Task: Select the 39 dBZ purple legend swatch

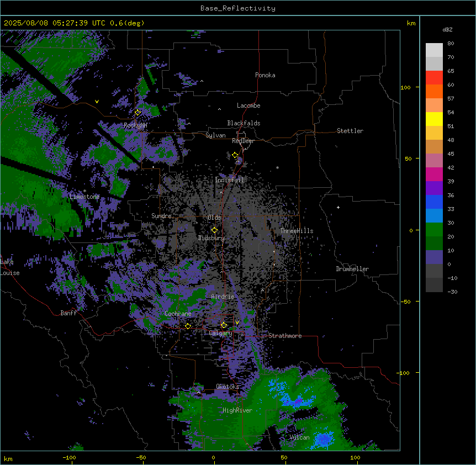Action: [434, 188]
